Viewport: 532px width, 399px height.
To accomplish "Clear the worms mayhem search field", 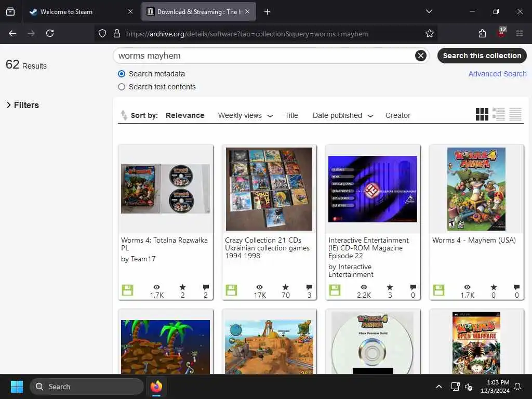I will [x=420, y=55].
